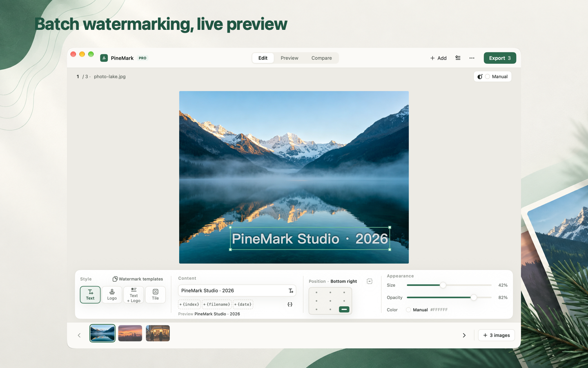Select the lake photo thumbnail
Viewport: 588px width, 368px height.
pos(102,333)
